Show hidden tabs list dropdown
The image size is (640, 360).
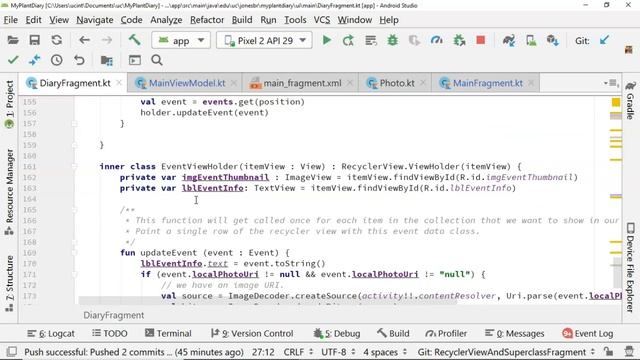(611, 83)
